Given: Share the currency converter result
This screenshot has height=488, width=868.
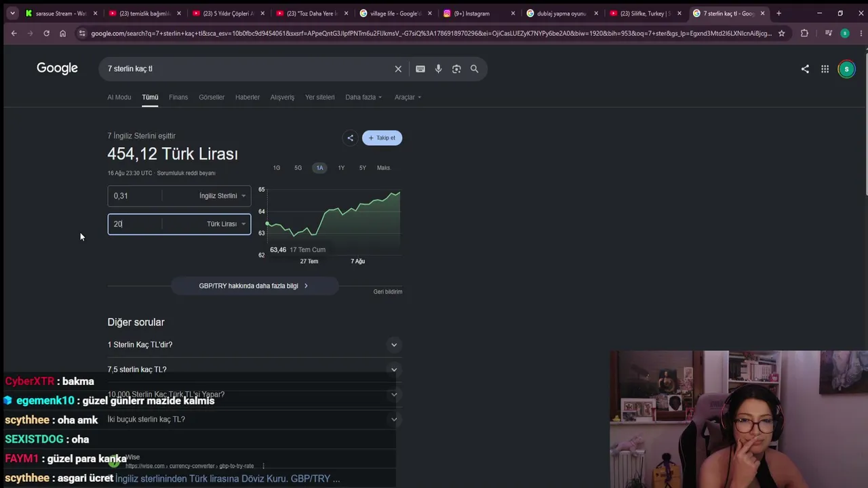Looking at the screenshot, I should click(350, 138).
